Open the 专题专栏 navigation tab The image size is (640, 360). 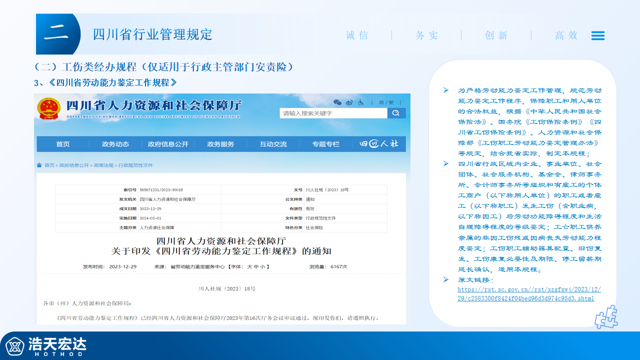(x=326, y=144)
